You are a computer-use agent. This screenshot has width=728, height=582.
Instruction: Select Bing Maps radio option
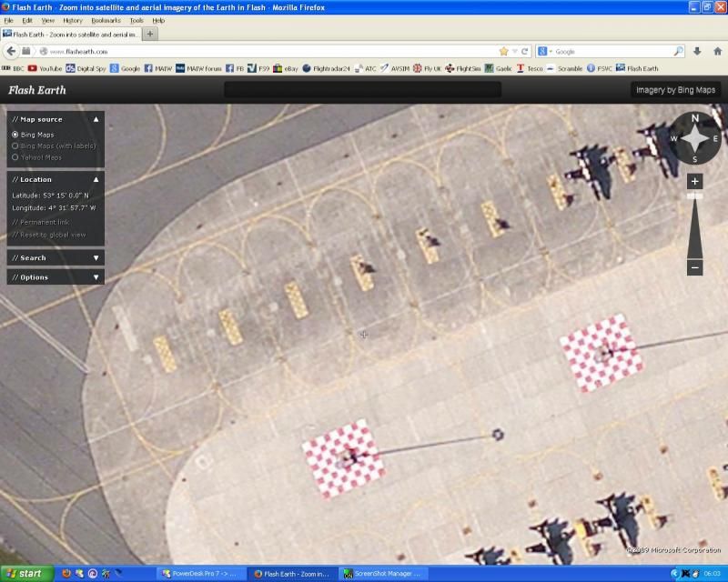coord(15,135)
